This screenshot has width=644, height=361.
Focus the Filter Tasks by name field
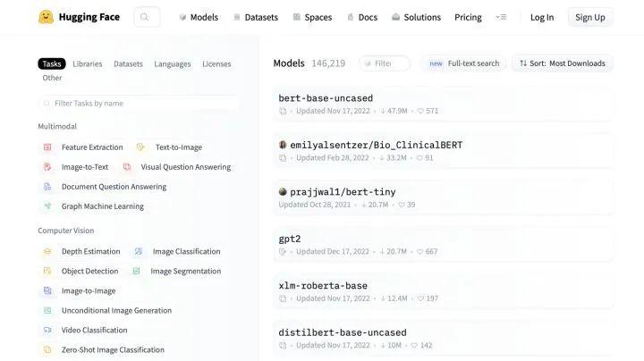click(139, 104)
